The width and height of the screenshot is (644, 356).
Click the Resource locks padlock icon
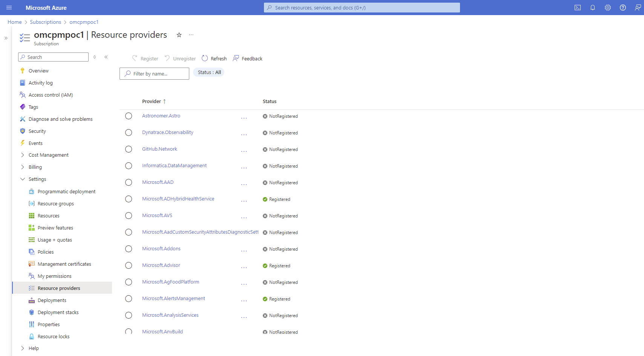32,336
